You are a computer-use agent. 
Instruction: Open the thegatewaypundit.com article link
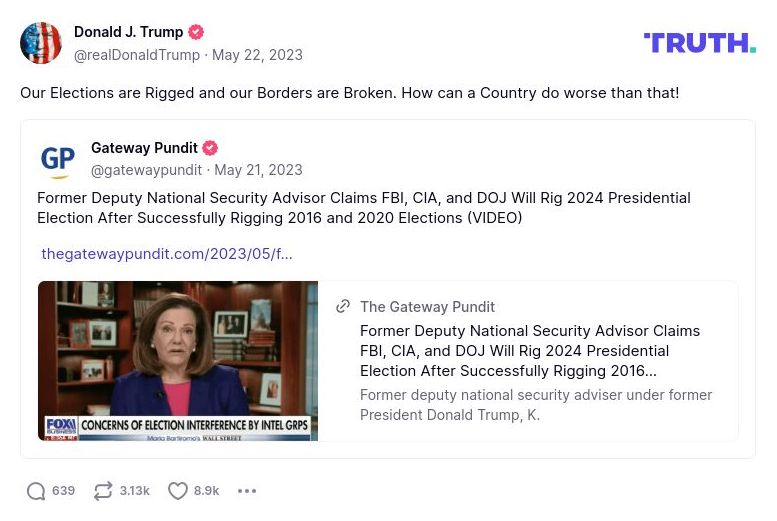167,254
